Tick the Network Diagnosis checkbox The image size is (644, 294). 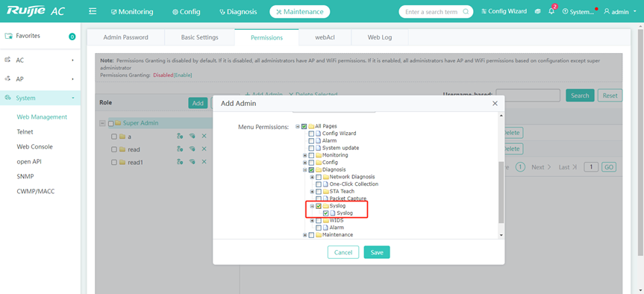(319, 177)
